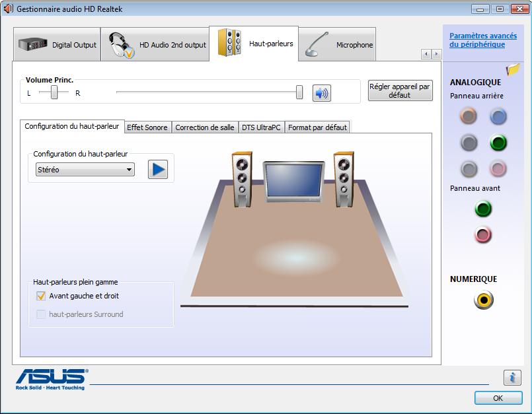Open the Correction de salle sub-tab
The height and width of the screenshot is (414, 532).
pos(205,127)
